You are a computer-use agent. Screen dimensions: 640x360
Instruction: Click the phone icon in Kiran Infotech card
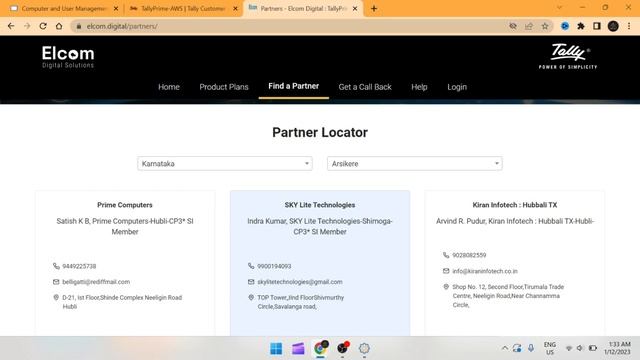tap(446, 255)
